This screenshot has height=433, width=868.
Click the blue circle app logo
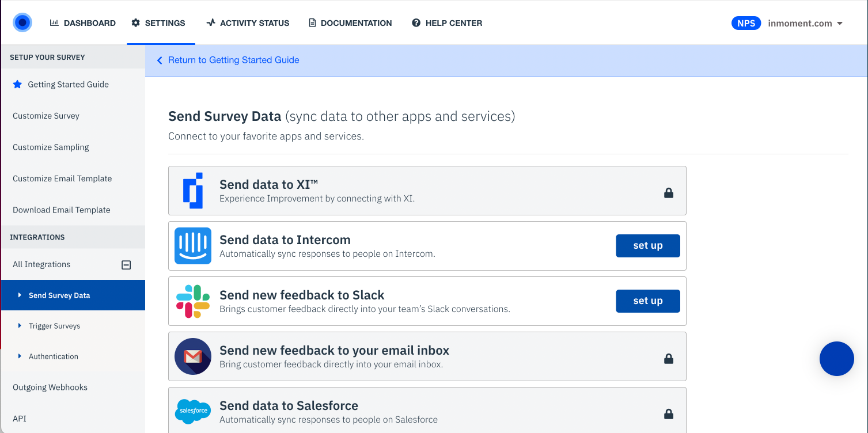(22, 23)
